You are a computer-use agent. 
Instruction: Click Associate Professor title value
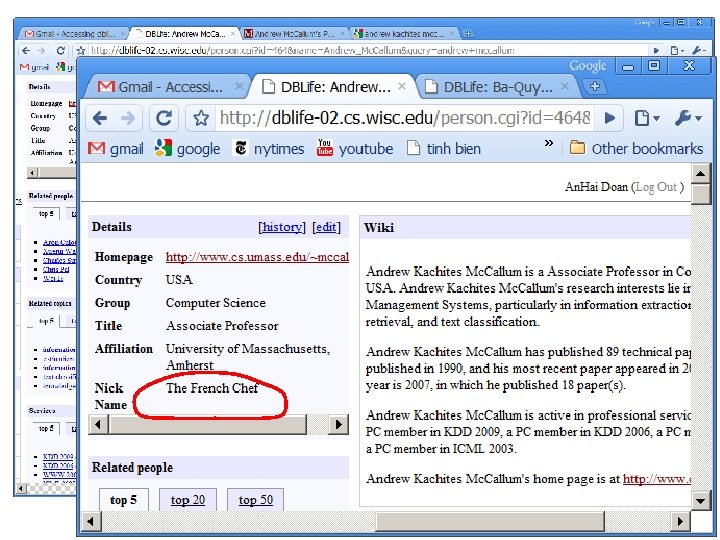(x=222, y=326)
